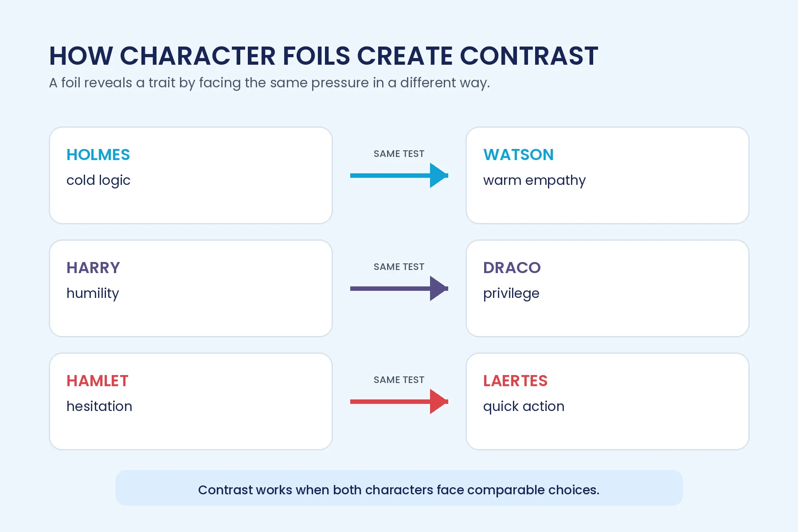Image resolution: width=798 pixels, height=532 pixels.
Task: Click the DRACO heading text
Action: tap(512, 268)
